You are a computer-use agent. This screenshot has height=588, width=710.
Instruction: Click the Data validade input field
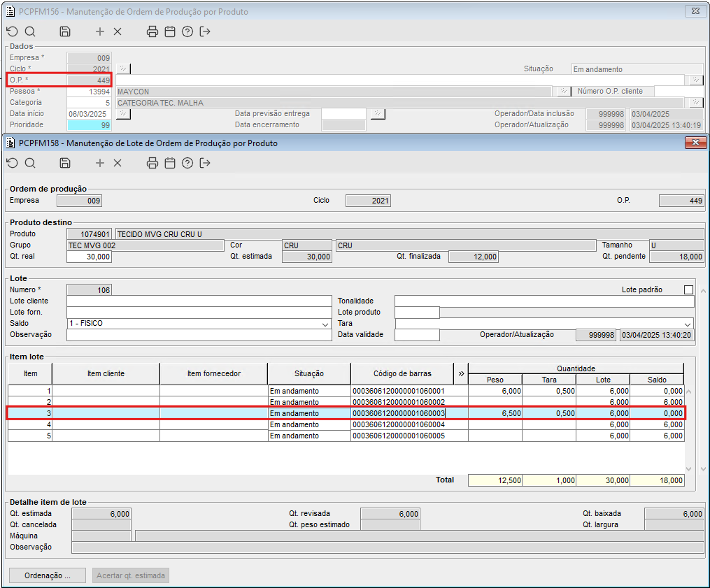417,335
